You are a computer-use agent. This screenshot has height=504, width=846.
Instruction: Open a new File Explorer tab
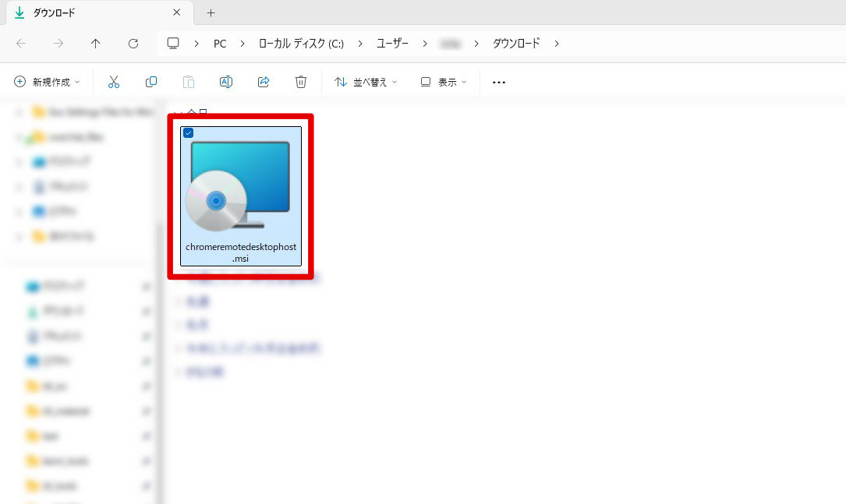211,13
